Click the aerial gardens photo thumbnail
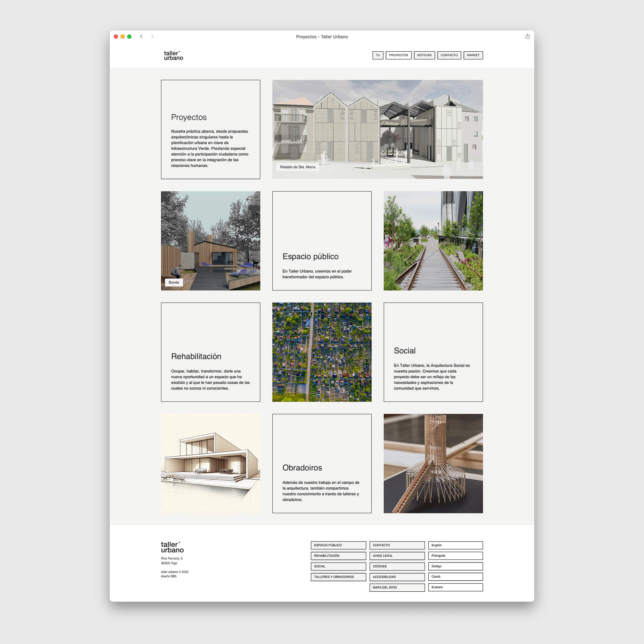This screenshot has height=644, width=644. [322, 352]
